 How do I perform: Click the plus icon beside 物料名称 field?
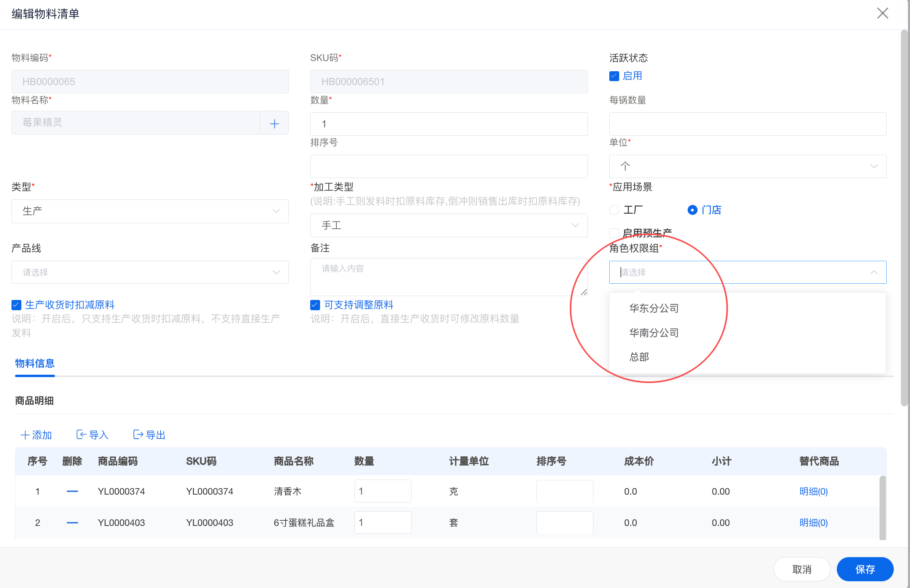click(274, 123)
